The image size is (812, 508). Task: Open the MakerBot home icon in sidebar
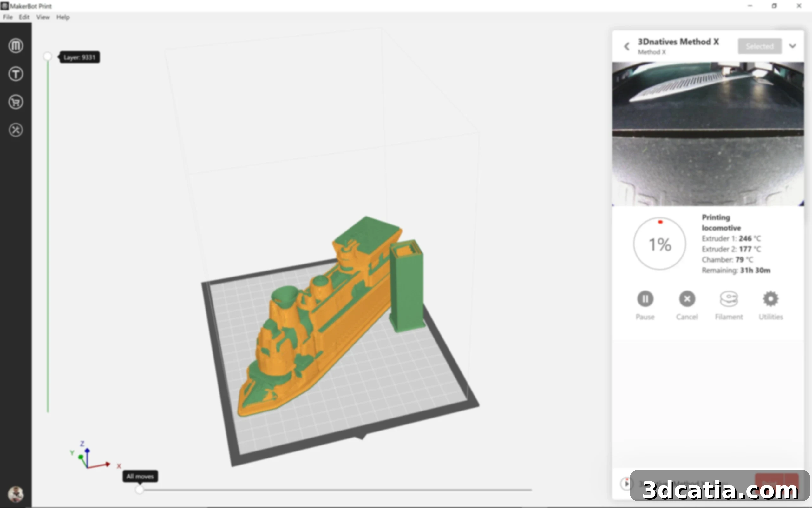pyautogui.click(x=16, y=46)
